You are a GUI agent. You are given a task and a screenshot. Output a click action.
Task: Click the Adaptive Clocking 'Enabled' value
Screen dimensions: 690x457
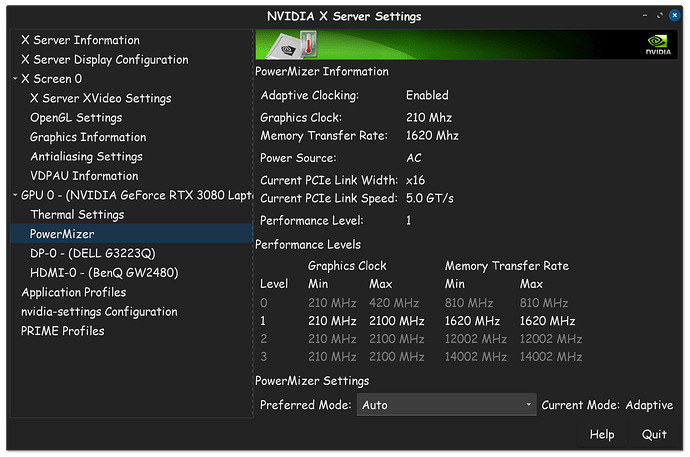pyautogui.click(x=427, y=95)
